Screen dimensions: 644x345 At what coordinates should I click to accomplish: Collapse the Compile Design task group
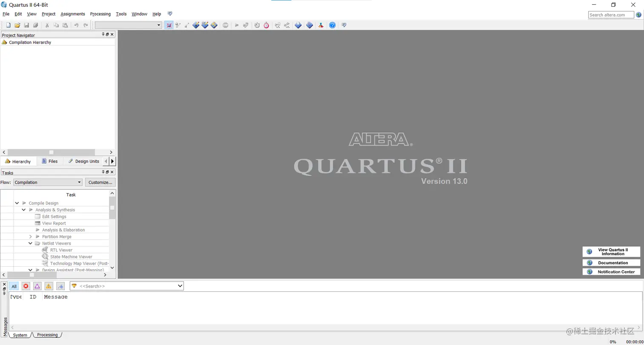(x=17, y=203)
